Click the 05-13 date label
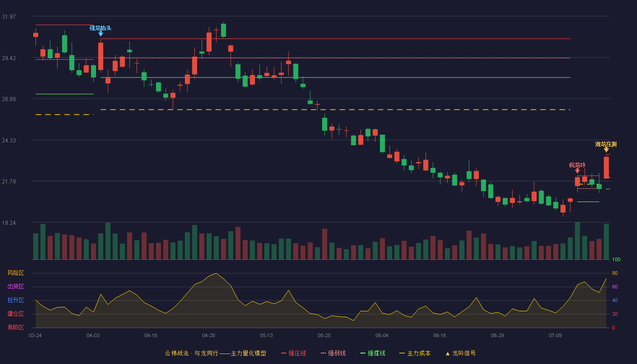 point(266,335)
